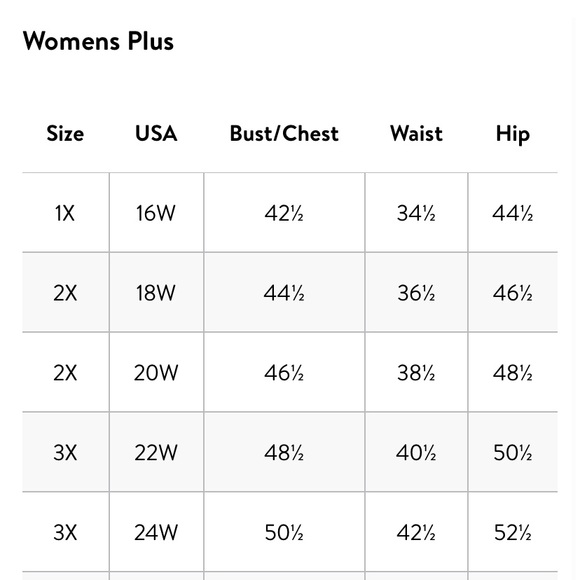This screenshot has width=580, height=580.
Task: Select the 40½ waist measurement cell
Action: pyautogui.click(x=416, y=452)
